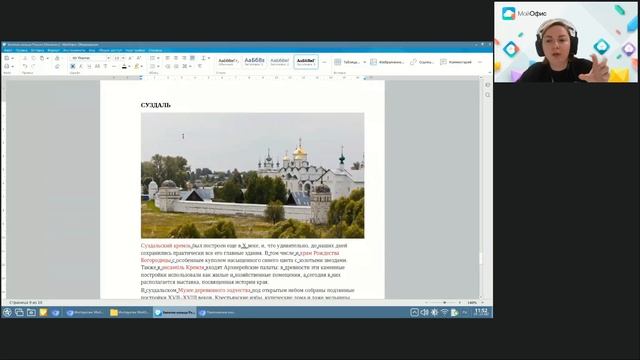Select the first paragraph style preset
Viewport: 640px width, 360px height.
pos(228,61)
